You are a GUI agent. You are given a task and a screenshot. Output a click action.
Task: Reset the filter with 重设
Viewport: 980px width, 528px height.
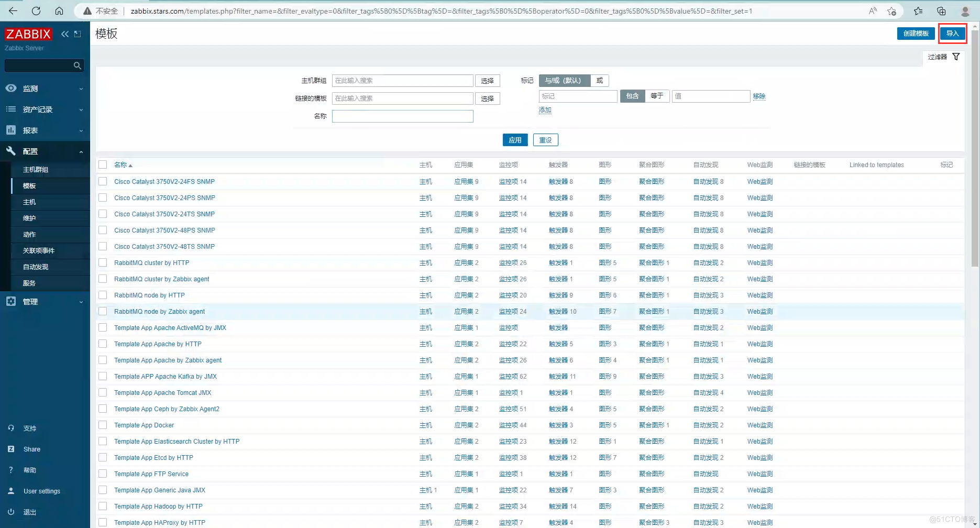click(x=546, y=140)
